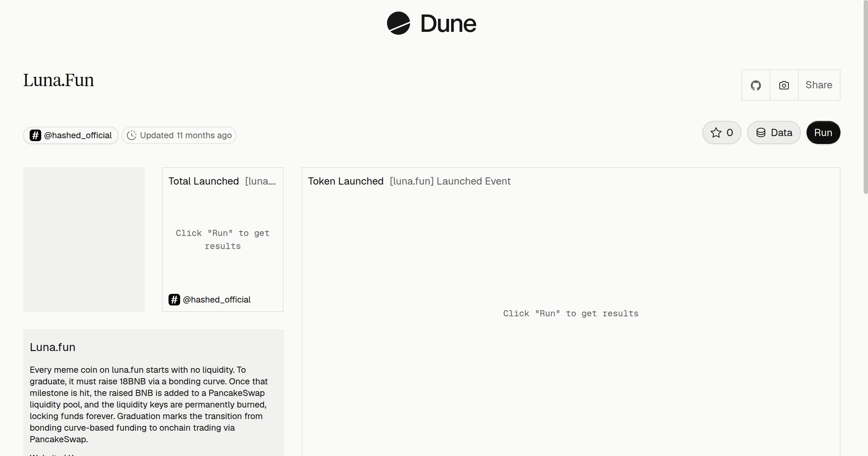Open the GitHub icon button
The image size is (868, 456).
tap(756, 85)
